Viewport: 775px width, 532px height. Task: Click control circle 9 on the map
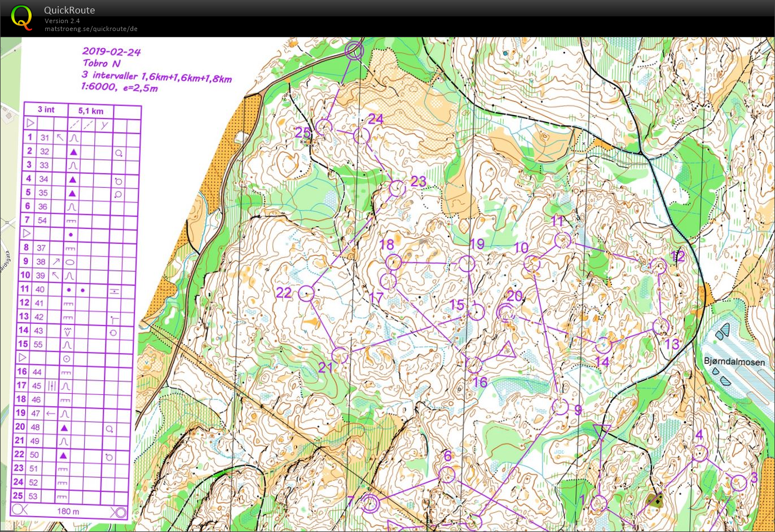(x=560, y=406)
